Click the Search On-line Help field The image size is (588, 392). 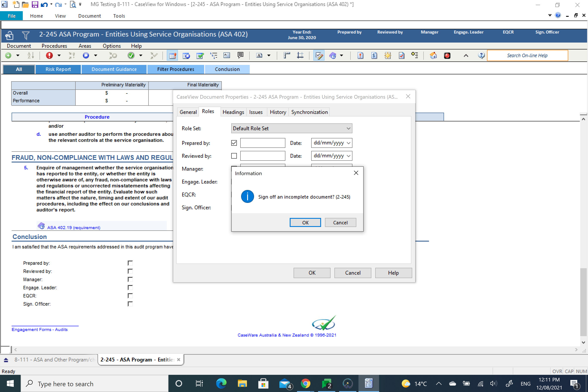tap(527, 55)
